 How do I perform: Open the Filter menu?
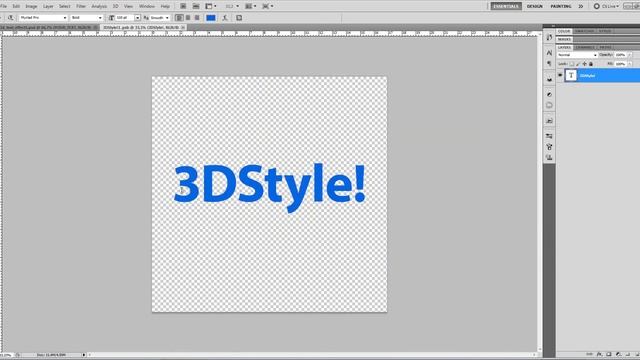[x=81, y=6]
